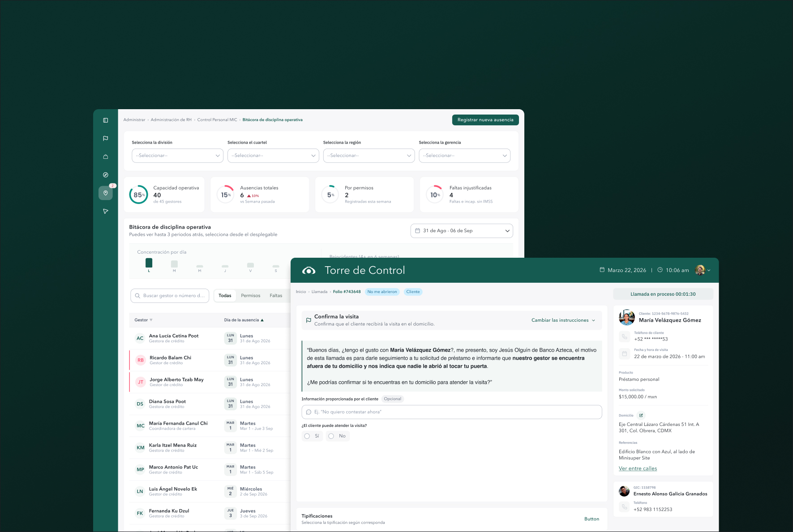Select the No radio option
The image size is (793, 532).
pyautogui.click(x=331, y=436)
